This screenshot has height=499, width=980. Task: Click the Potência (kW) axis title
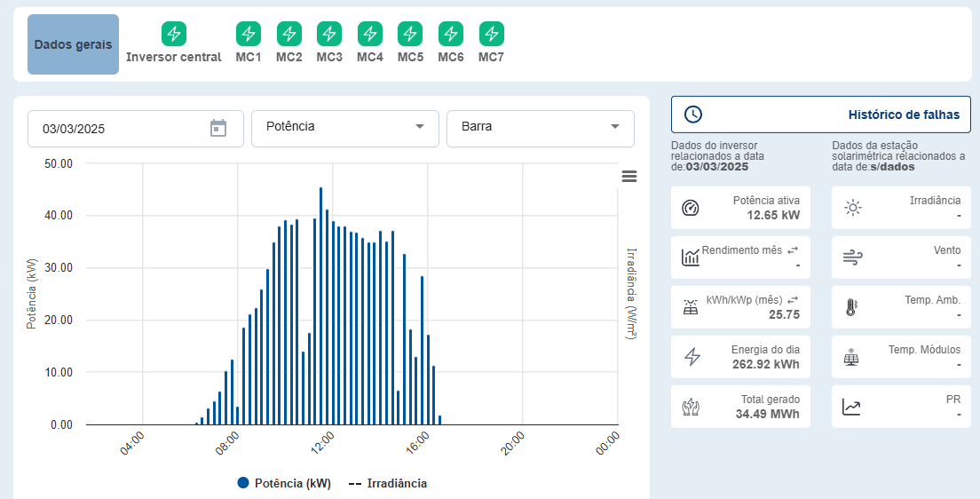tap(31, 293)
